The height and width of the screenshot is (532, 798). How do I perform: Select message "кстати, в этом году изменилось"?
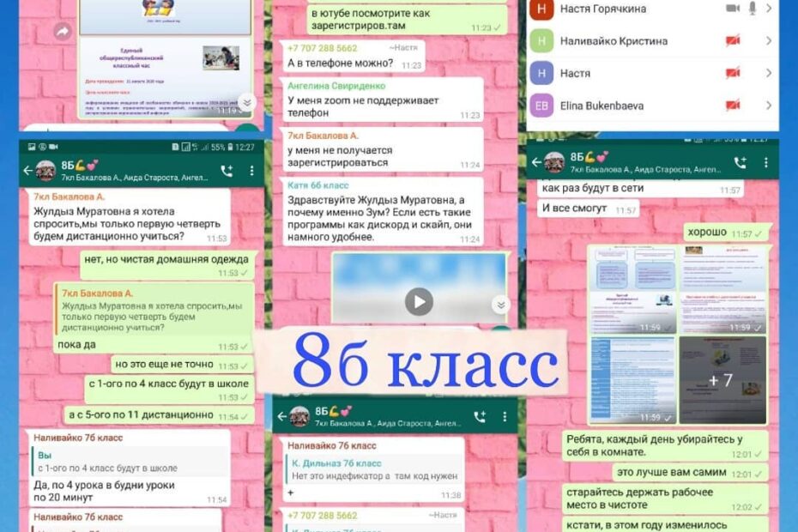click(x=665, y=525)
